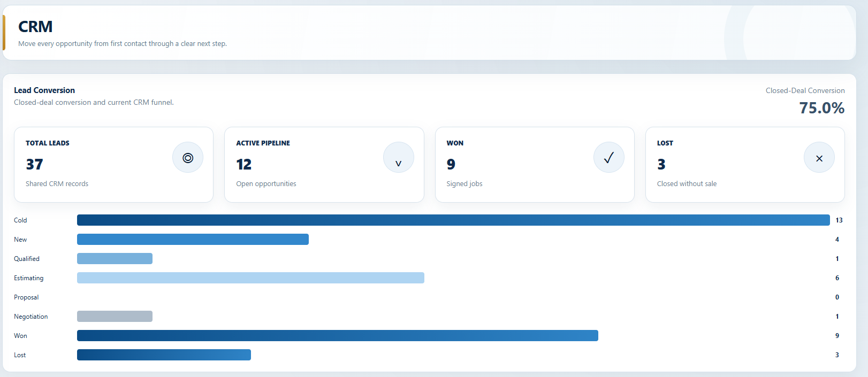868x377 pixels.
Task: Open the Active Pipeline card
Action: coord(324,165)
